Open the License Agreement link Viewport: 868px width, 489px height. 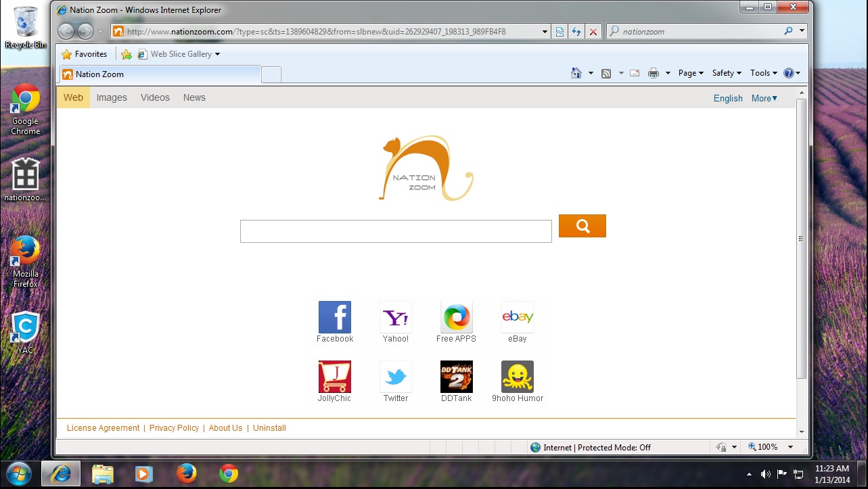[x=103, y=428]
